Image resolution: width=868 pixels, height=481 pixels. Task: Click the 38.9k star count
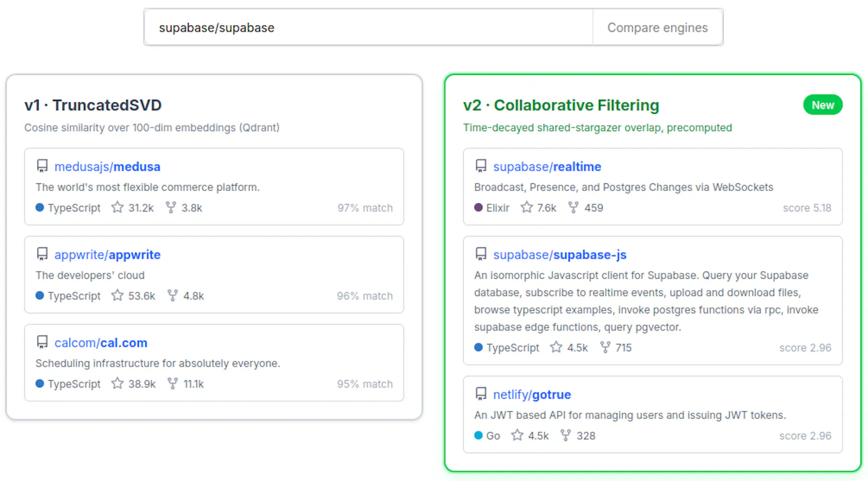click(142, 384)
